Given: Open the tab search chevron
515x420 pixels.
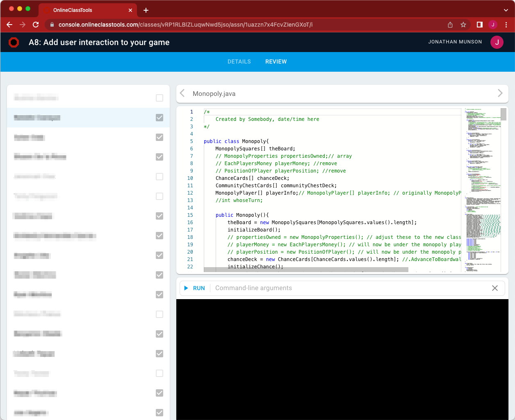Looking at the screenshot, I should click(506, 10).
